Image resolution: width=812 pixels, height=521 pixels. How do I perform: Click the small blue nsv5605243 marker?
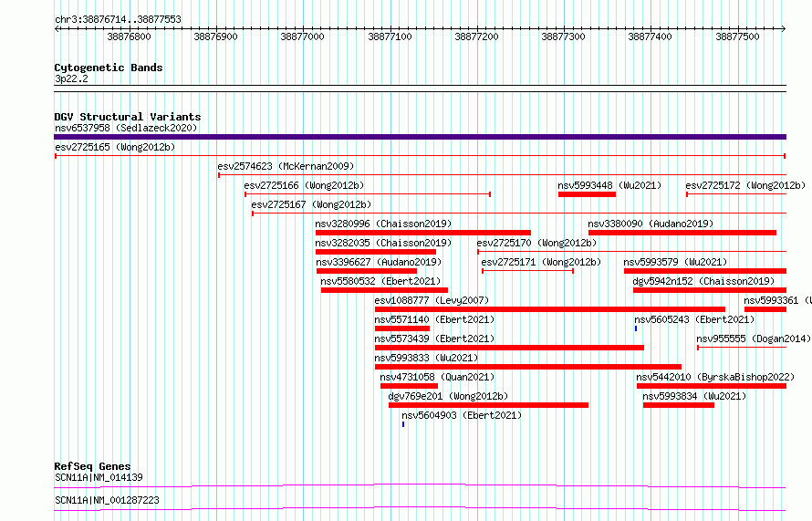click(x=636, y=328)
